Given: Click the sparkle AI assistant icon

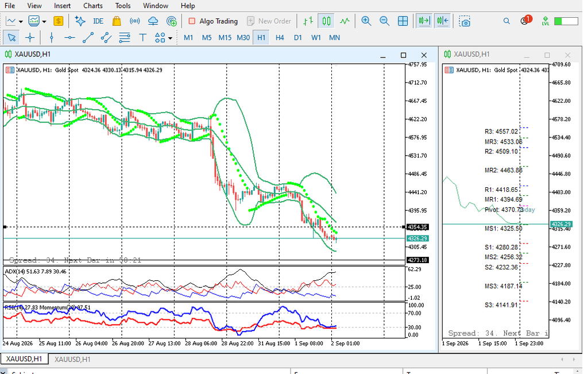Looking at the screenshot, I should [x=80, y=21].
